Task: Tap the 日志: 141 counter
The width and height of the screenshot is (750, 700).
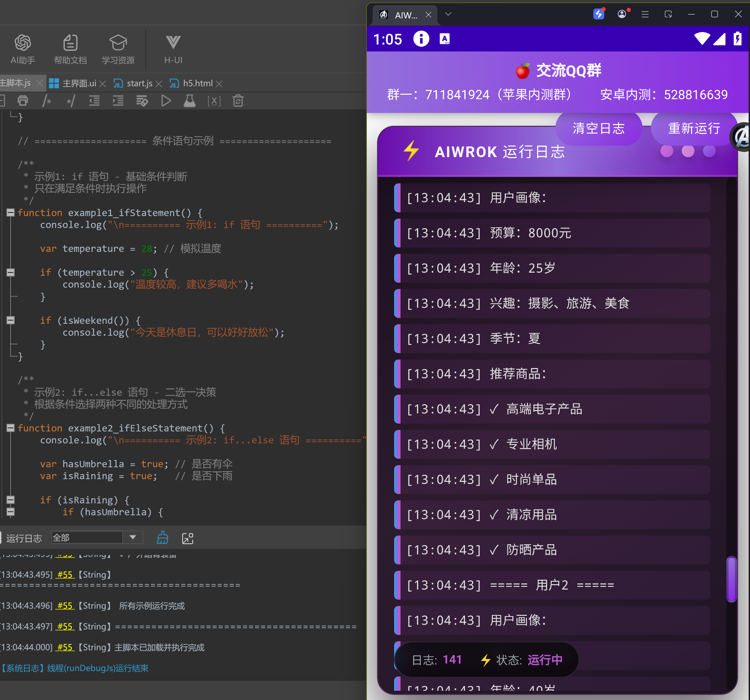Action: click(x=437, y=659)
